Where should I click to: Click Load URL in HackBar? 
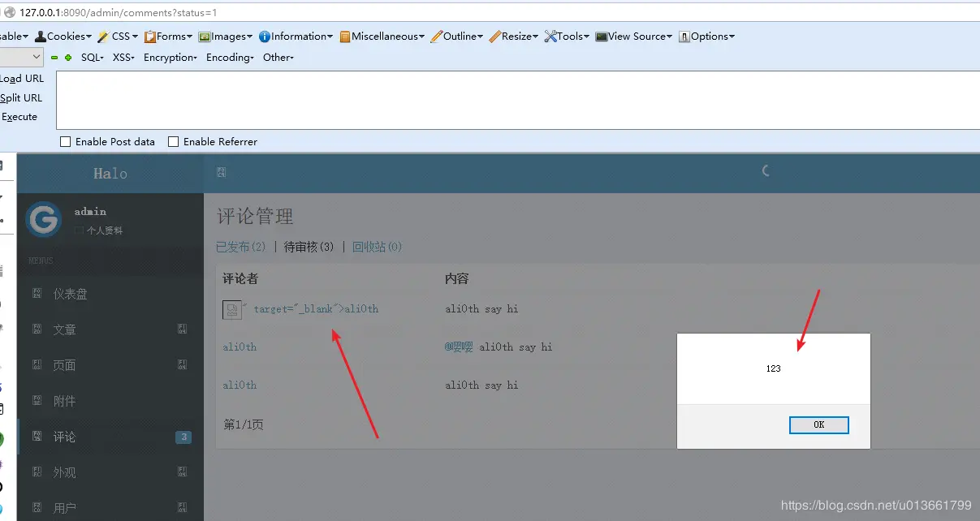tap(22, 79)
